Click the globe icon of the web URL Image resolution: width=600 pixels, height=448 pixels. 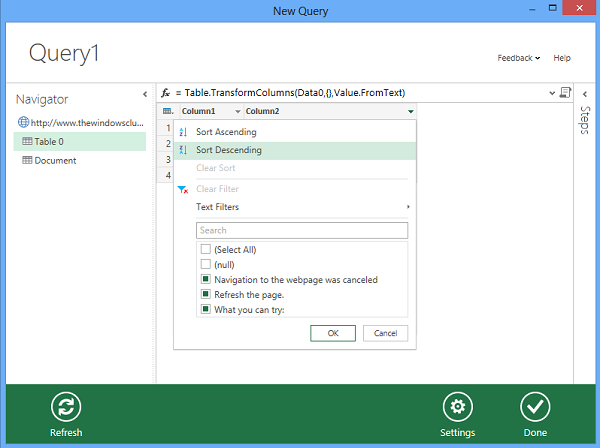tap(23, 122)
